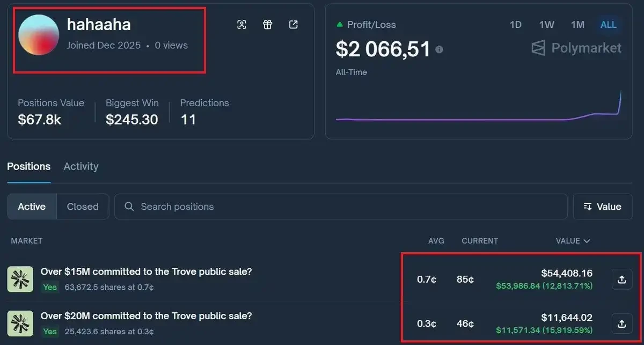Switch to the Closed positions filter
Viewport: 644px width, 345px height.
tap(82, 206)
